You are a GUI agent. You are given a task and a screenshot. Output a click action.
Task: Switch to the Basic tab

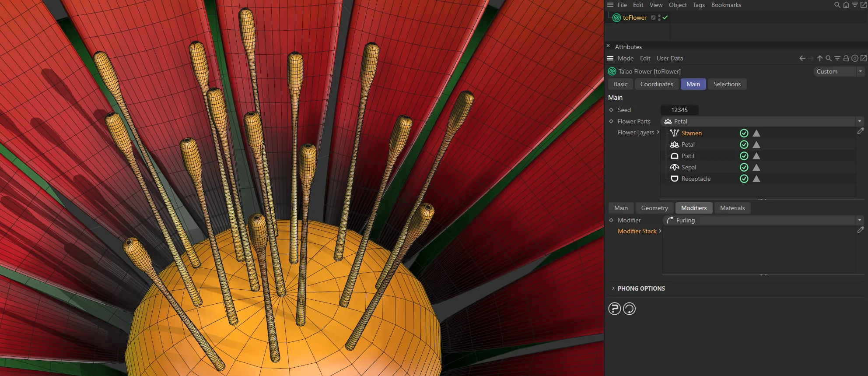[620, 84]
